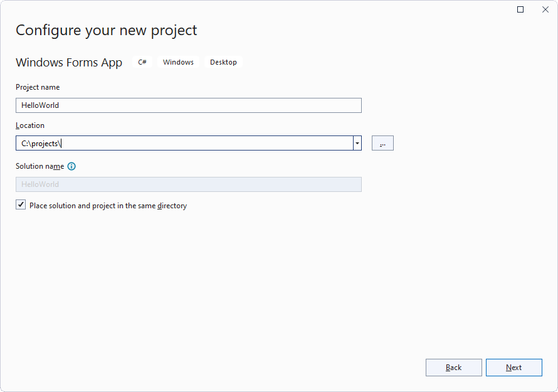The image size is (558, 392).
Task: Click the disabled Solution name field
Action: 189,184
